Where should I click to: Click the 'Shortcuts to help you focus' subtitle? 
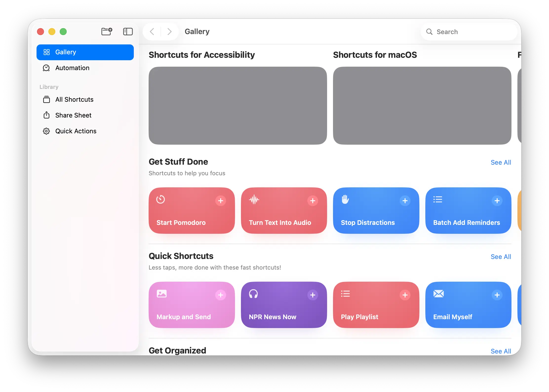tap(187, 173)
